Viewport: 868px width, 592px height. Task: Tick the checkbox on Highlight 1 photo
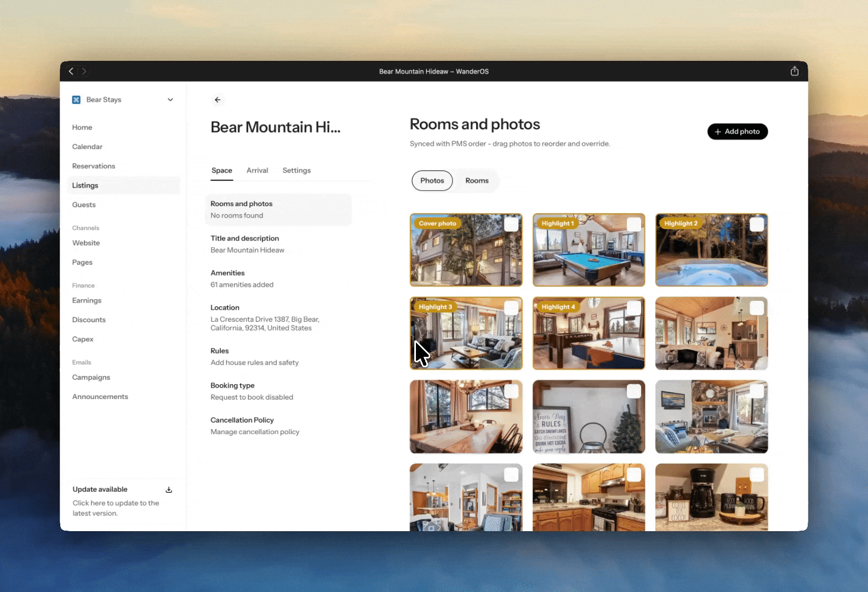click(634, 224)
